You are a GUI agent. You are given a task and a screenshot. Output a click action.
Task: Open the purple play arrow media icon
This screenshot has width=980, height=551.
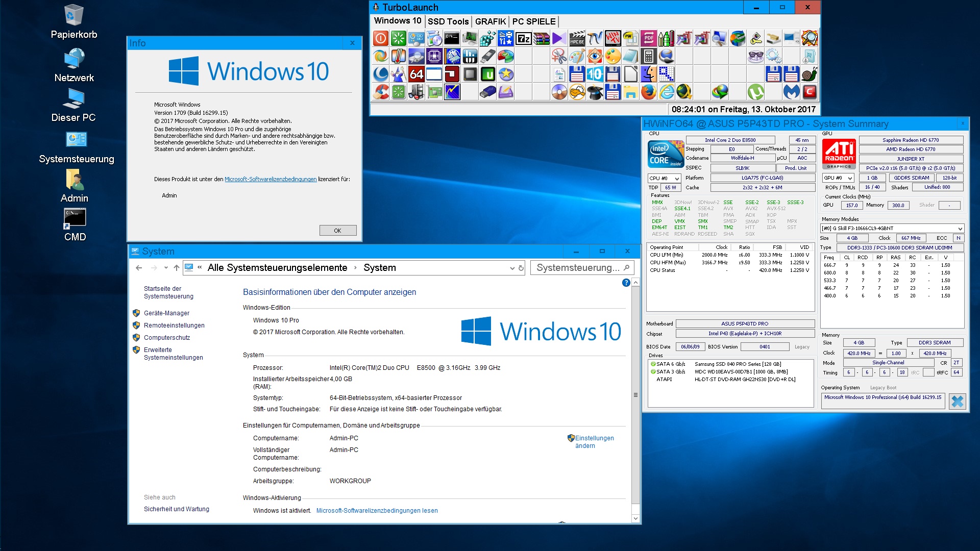pyautogui.click(x=559, y=38)
